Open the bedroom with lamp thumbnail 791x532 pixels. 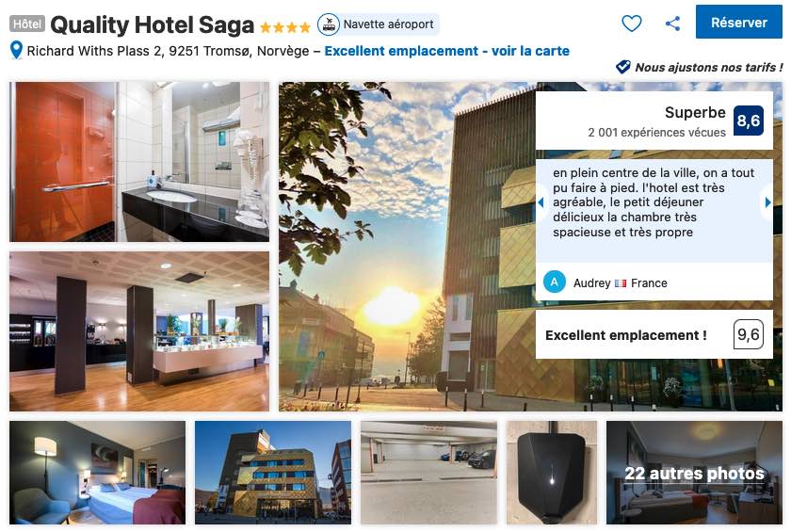(97, 473)
